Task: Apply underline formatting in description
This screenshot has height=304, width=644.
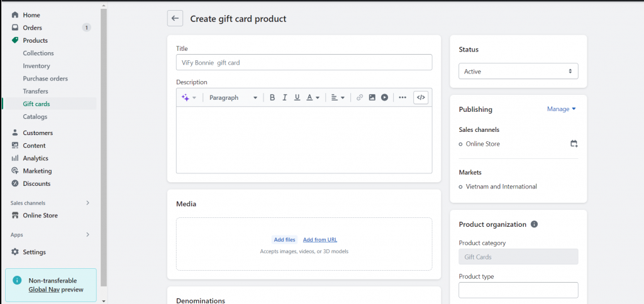Action: tap(297, 97)
